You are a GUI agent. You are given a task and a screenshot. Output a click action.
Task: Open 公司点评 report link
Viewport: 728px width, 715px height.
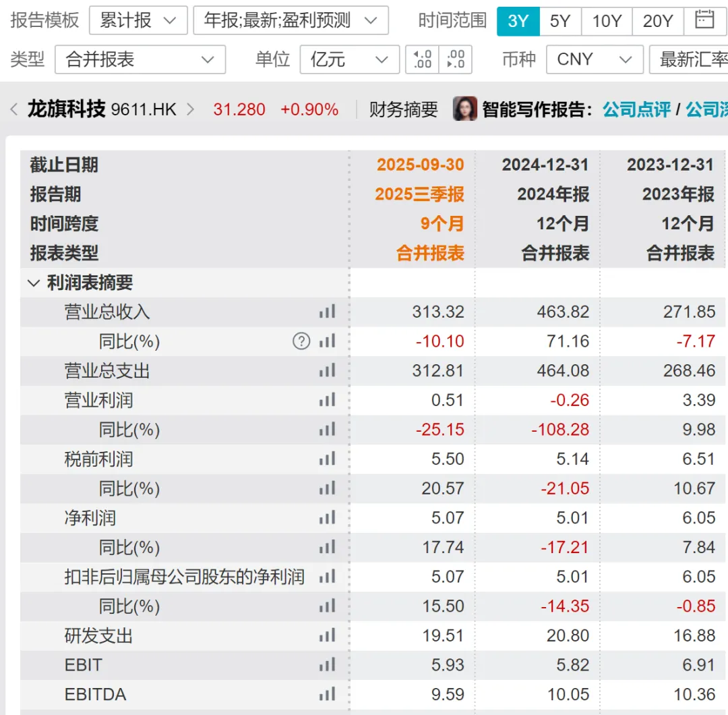coord(636,110)
